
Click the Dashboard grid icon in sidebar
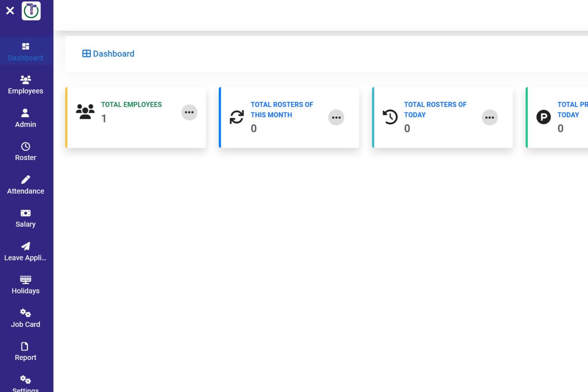(x=25, y=46)
